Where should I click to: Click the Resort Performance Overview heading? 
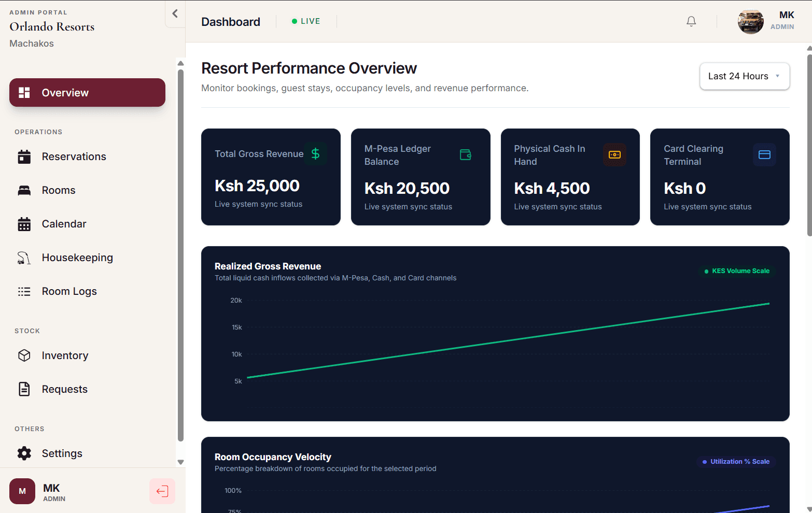[309, 68]
